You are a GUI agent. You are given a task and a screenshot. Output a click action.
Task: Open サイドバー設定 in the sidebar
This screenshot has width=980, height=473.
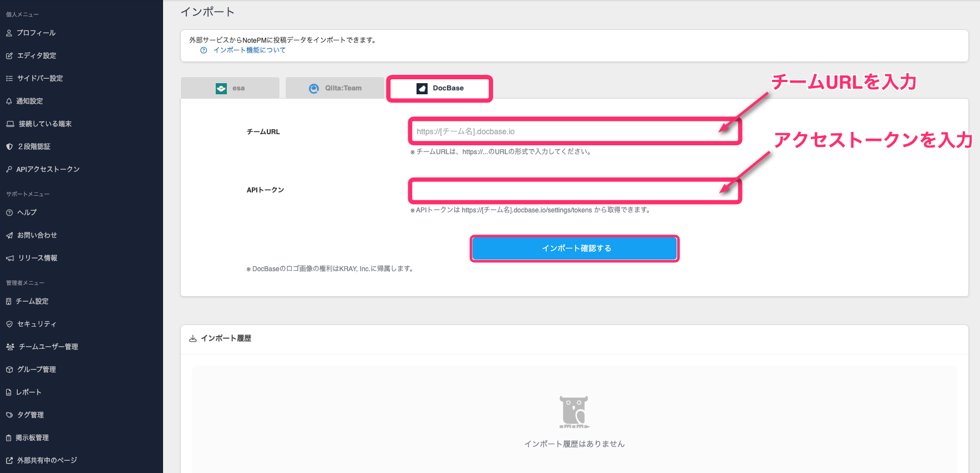40,79
